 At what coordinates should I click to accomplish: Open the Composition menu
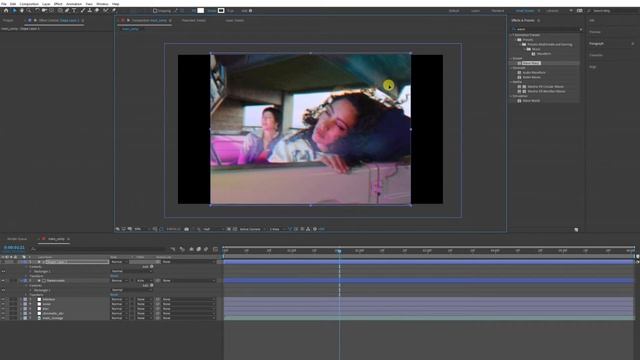pos(29,4)
